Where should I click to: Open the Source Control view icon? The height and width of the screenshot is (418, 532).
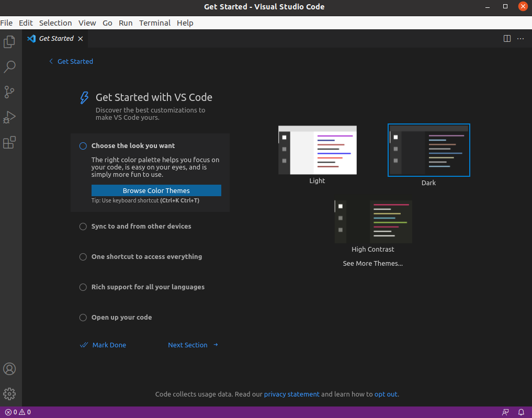[9, 92]
